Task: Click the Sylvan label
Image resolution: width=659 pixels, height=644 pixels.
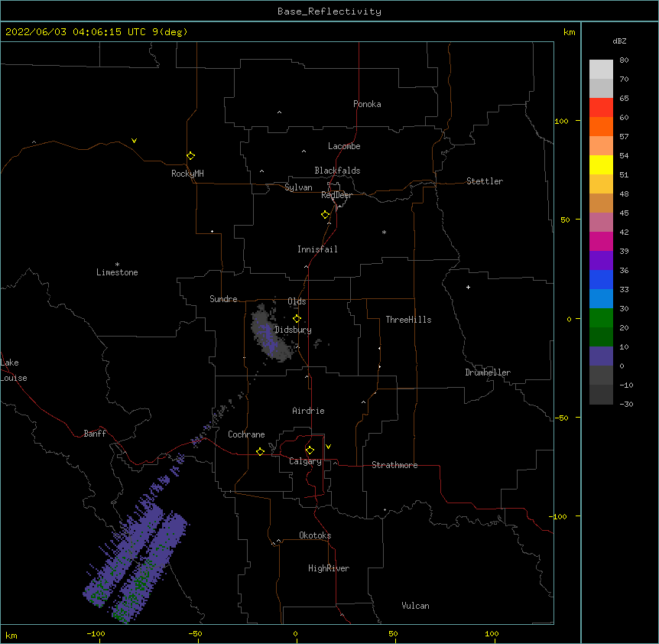Action: tap(298, 187)
